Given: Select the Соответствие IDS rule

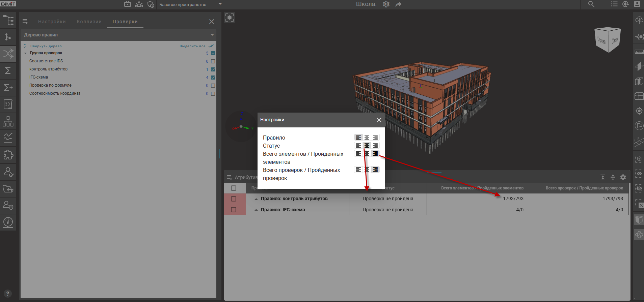Looking at the screenshot, I should click(46, 61).
